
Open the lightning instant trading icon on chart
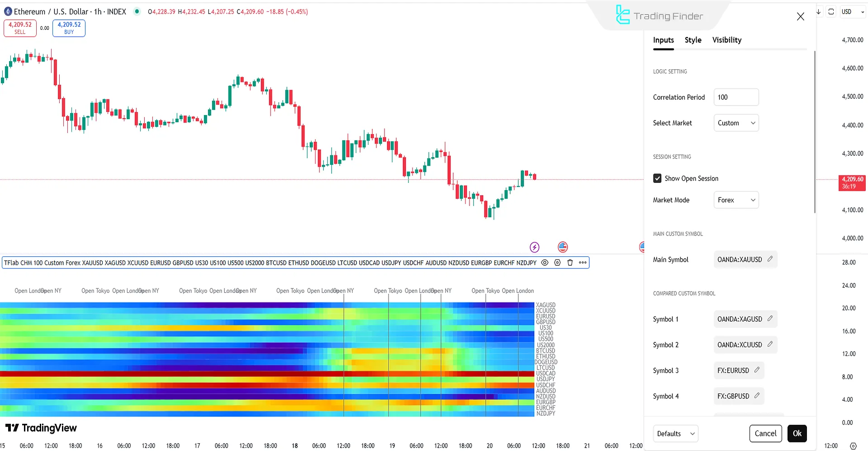click(534, 247)
